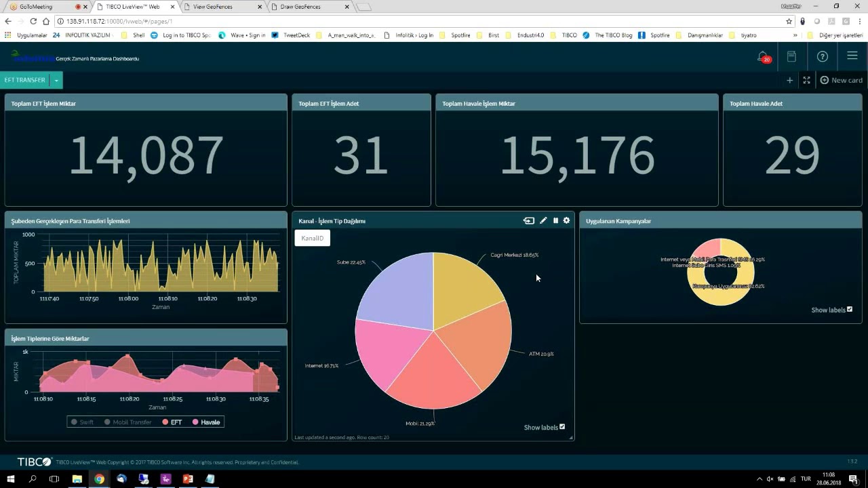868x488 pixels.
Task: Open the help question mark icon
Action: [x=823, y=57]
